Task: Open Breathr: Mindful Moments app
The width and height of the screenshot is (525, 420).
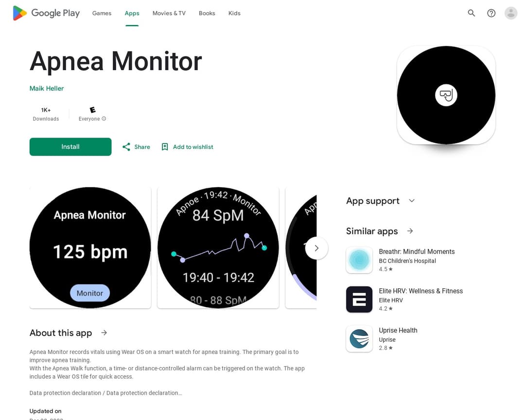Action: [x=417, y=260]
